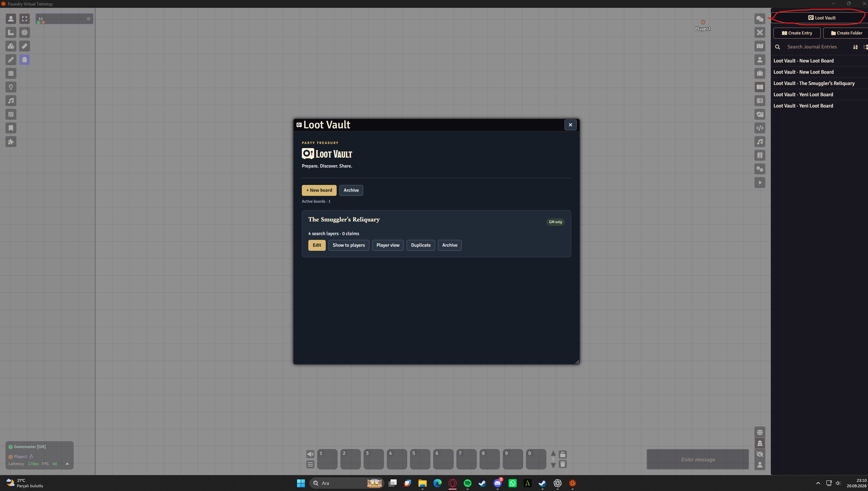Open the Compendium Packs sidebar tab
Image resolution: width=868 pixels, height=491 pixels.
760,155
